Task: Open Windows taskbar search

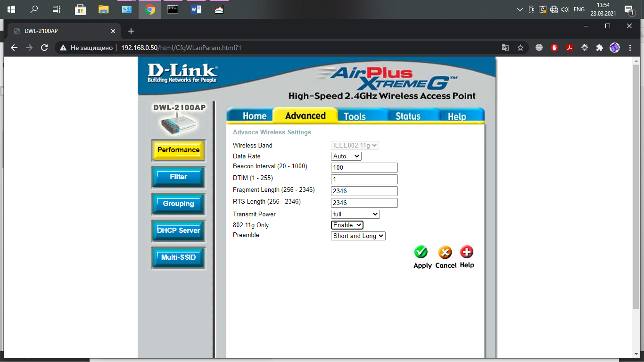Action: (x=34, y=9)
